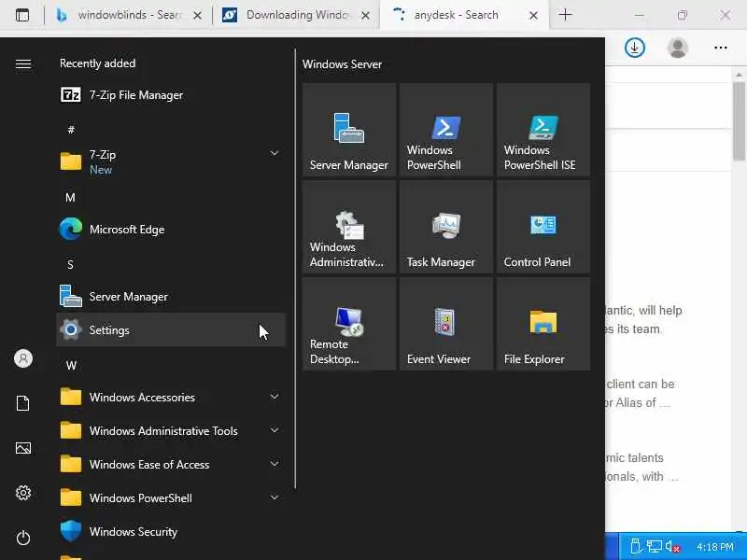Open the Event Viewer tile
Screen dimensions: 747x560
pos(446,324)
